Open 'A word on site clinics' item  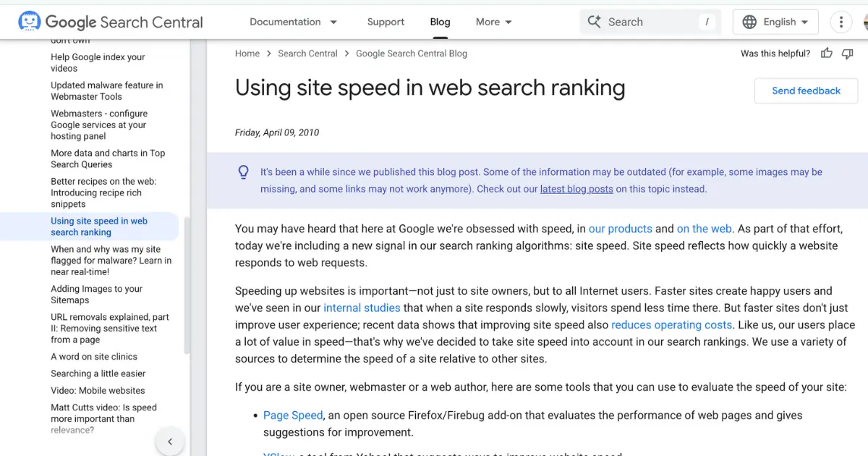coord(94,357)
